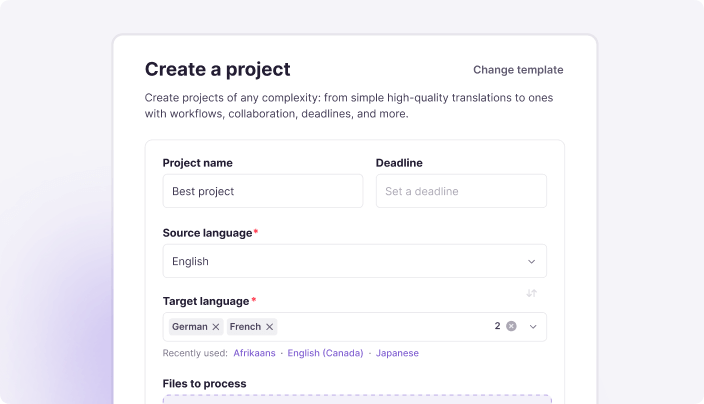Add Afrikaans from recently used
The height and width of the screenshot is (404, 704).
pyautogui.click(x=254, y=353)
